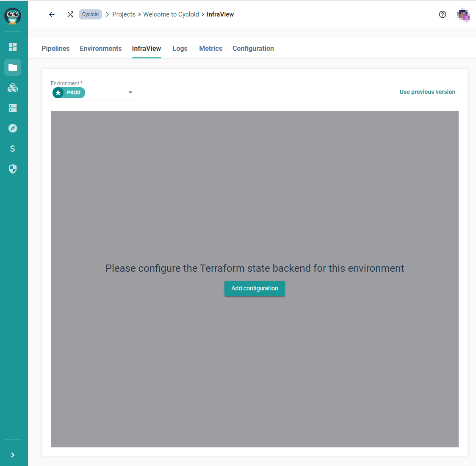Open the help question mark icon
The height and width of the screenshot is (466, 476).
pyautogui.click(x=443, y=14)
